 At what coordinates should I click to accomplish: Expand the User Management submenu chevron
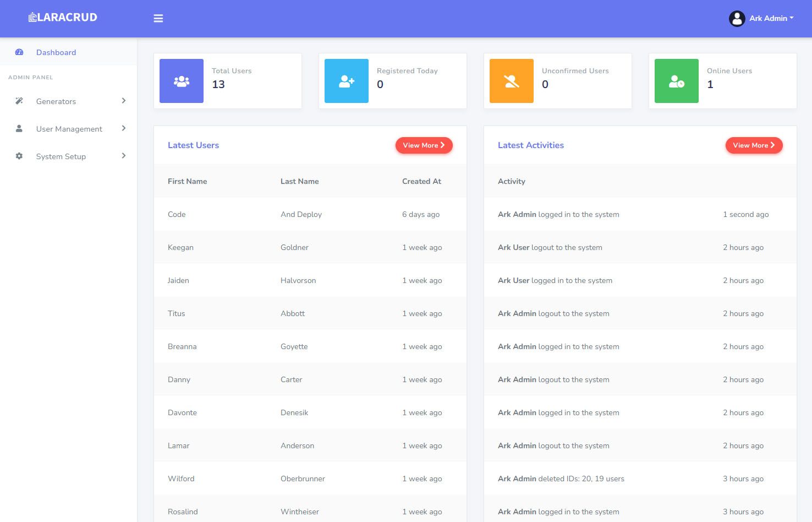(x=124, y=128)
